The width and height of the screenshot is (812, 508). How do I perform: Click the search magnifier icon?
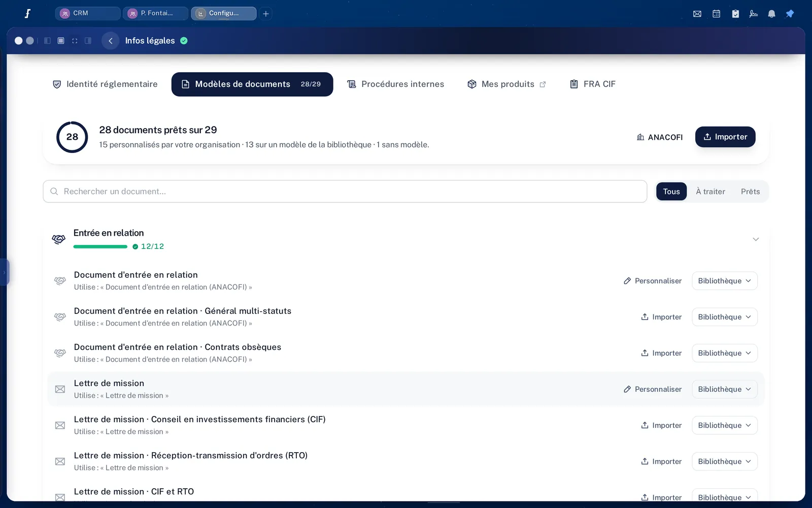pyautogui.click(x=54, y=192)
